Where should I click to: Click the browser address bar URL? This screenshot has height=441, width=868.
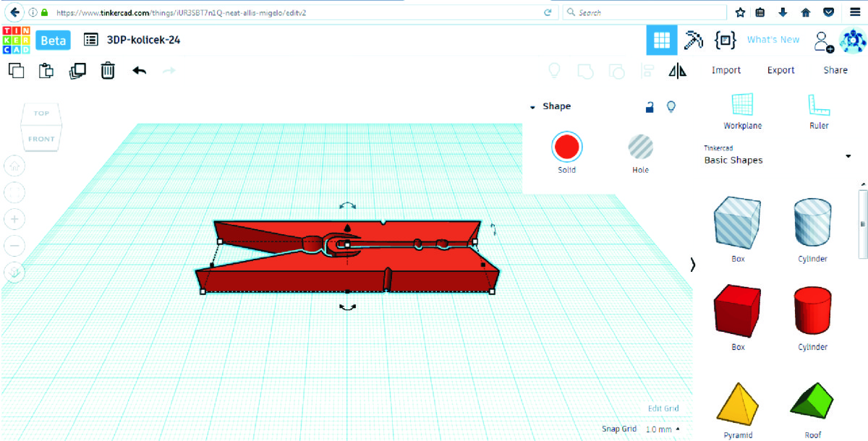tap(181, 12)
